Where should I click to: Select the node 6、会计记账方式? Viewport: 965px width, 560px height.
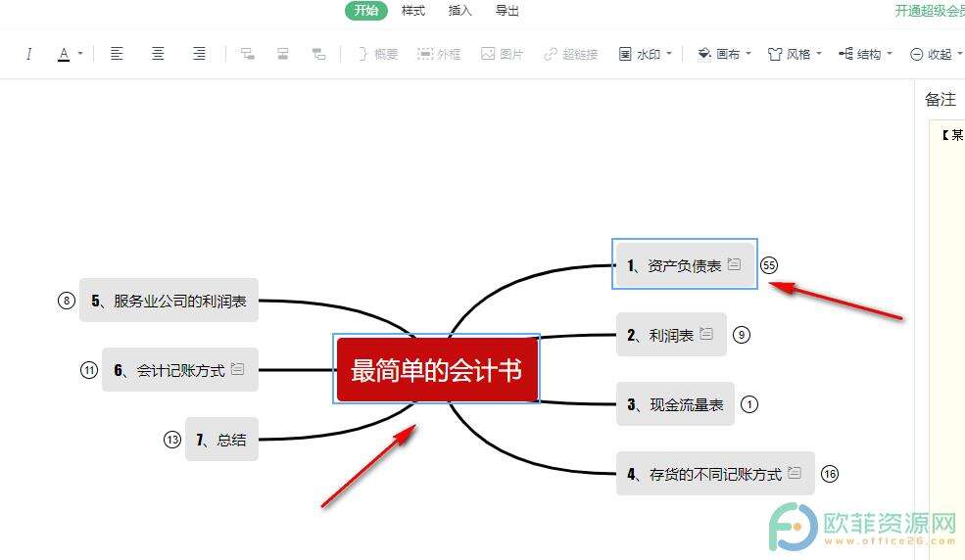click(179, 369)
